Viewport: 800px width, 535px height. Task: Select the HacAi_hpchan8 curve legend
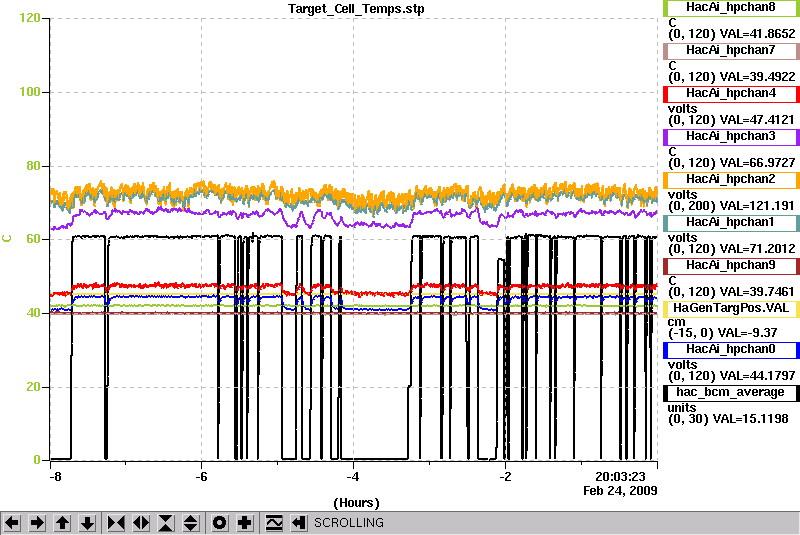[x=731, y=8]
